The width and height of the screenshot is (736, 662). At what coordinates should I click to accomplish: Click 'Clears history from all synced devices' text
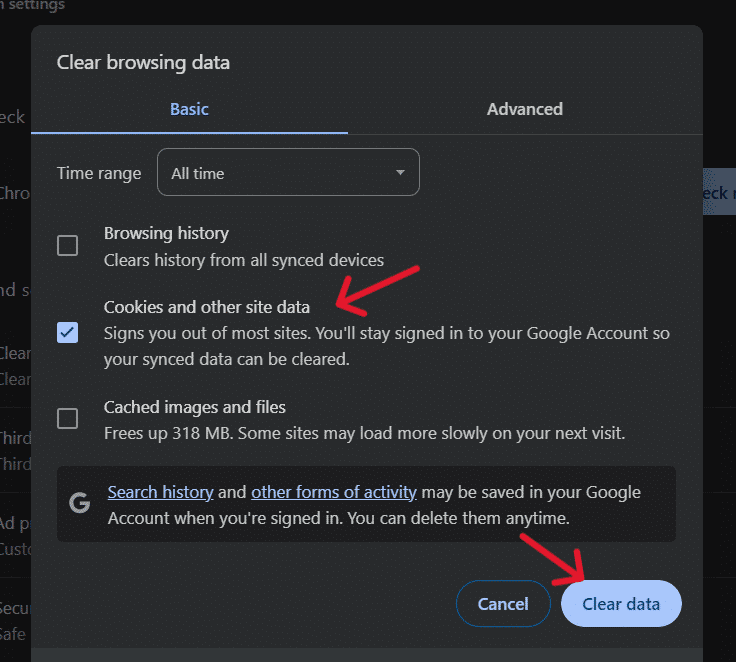(x=244, y=260)
